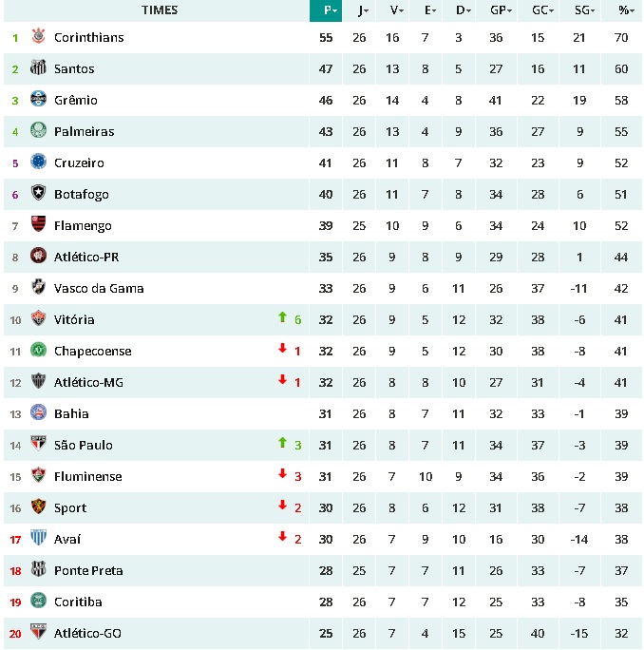Click the Vasco da Gama crest
This screenshot has width=644, height=650.
pos(39,288)
